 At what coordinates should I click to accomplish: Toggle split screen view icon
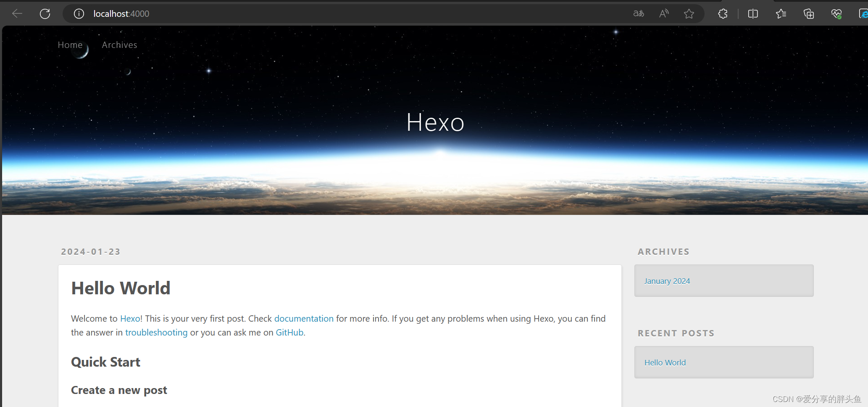click(753, 14)
